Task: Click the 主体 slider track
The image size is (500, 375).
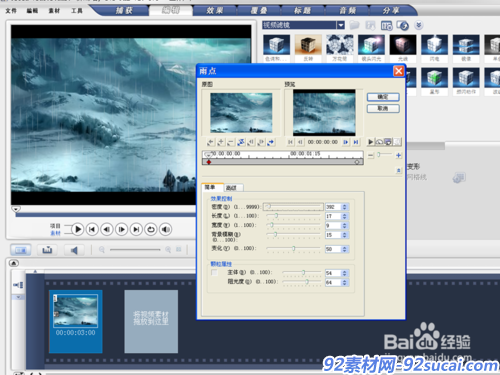Action: tap(302, 273)
